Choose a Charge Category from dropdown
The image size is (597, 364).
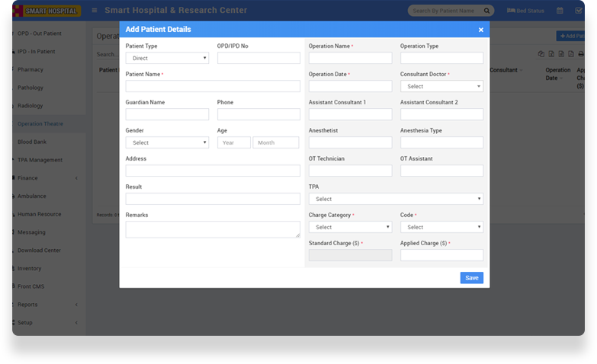click(350, 227)
